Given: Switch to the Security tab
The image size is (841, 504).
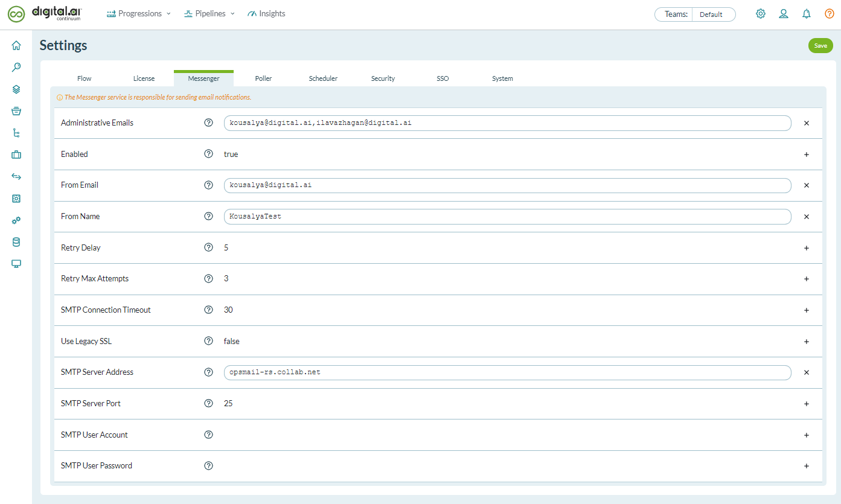Looking at the screenshot, I should pos(383,78).
